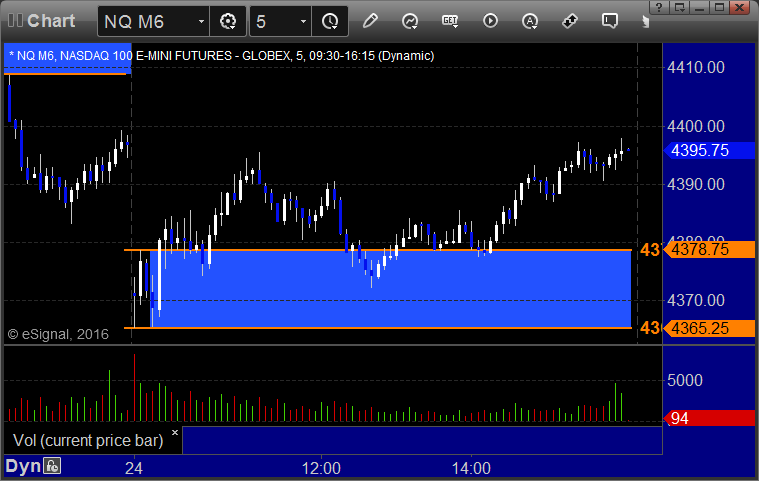
Task: Click the 4370.00 price axis label
Action: [x=696, y=301]
